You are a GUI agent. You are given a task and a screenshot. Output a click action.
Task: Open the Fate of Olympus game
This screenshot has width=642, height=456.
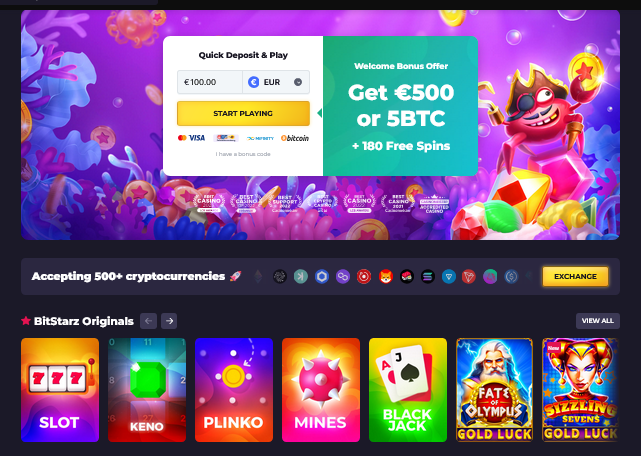[494, 390]
